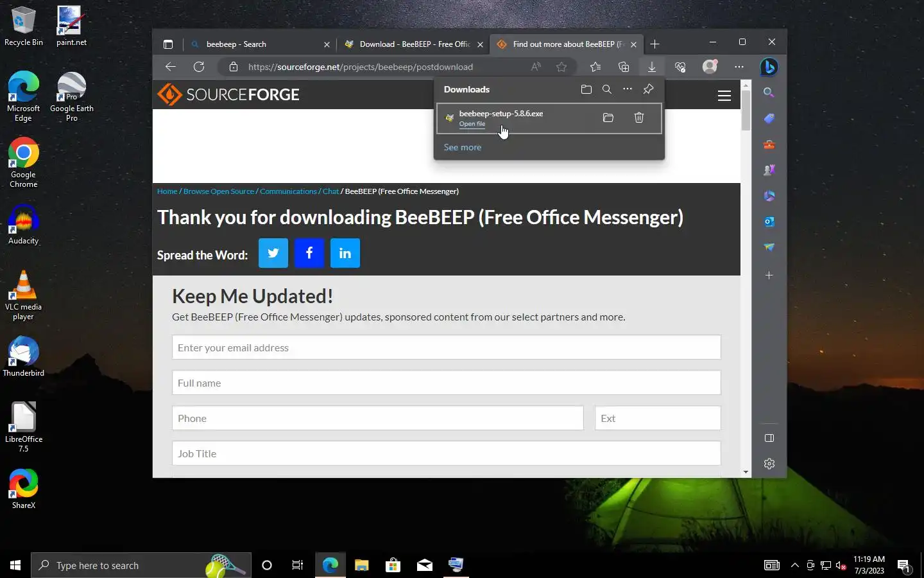
Task: Open the Communications breadcrumb link
Action: pyautogui.click(x=288, y=191)
